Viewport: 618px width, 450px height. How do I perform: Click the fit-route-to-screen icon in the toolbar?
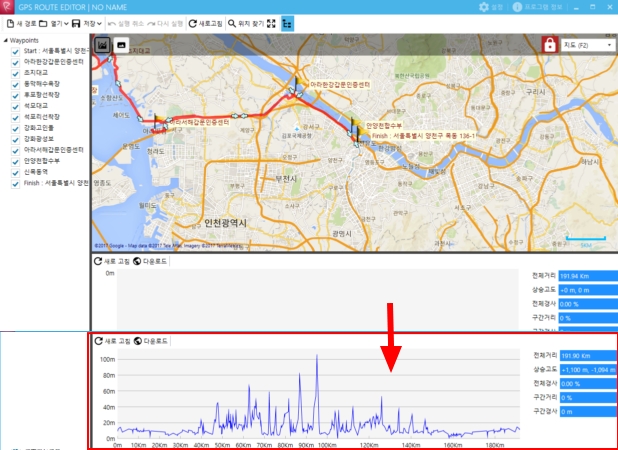point(271,24)
